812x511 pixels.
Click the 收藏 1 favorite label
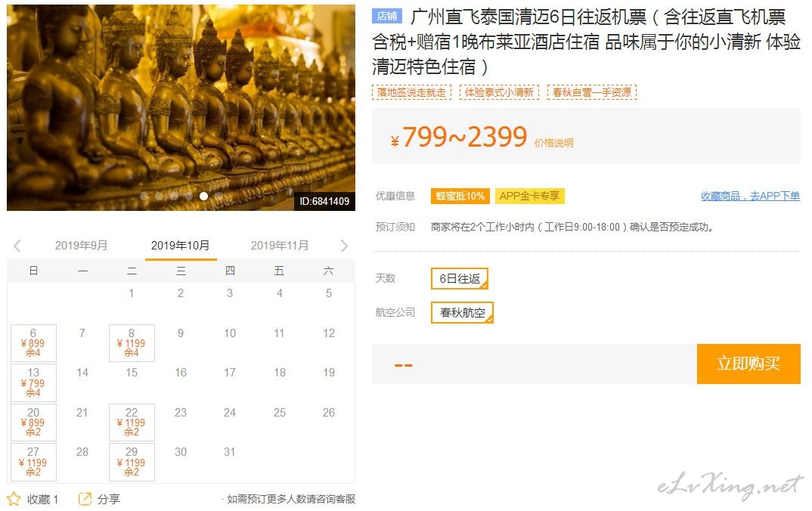coord(42,499)
